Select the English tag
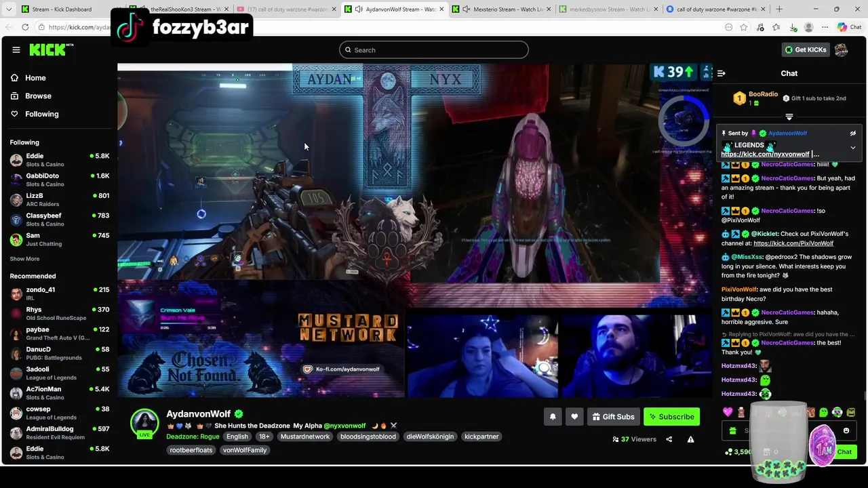Screen dimensions: 868x488 (x=237, y=436)
